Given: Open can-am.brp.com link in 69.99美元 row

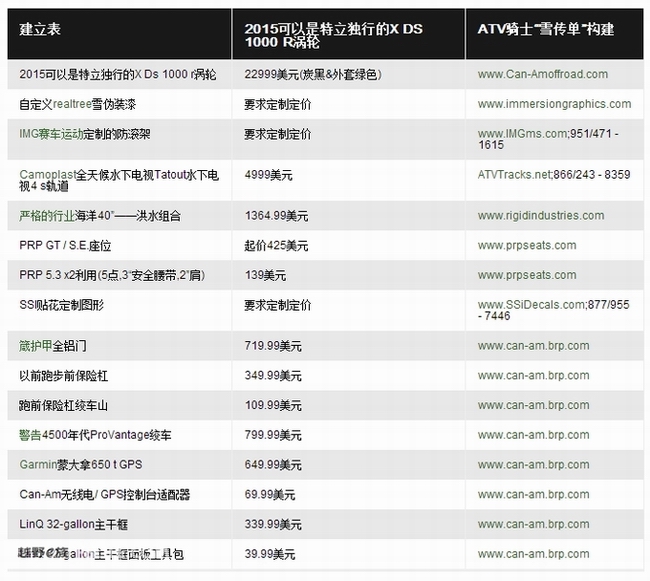Looking at the screenshot, I should point(534,494).
